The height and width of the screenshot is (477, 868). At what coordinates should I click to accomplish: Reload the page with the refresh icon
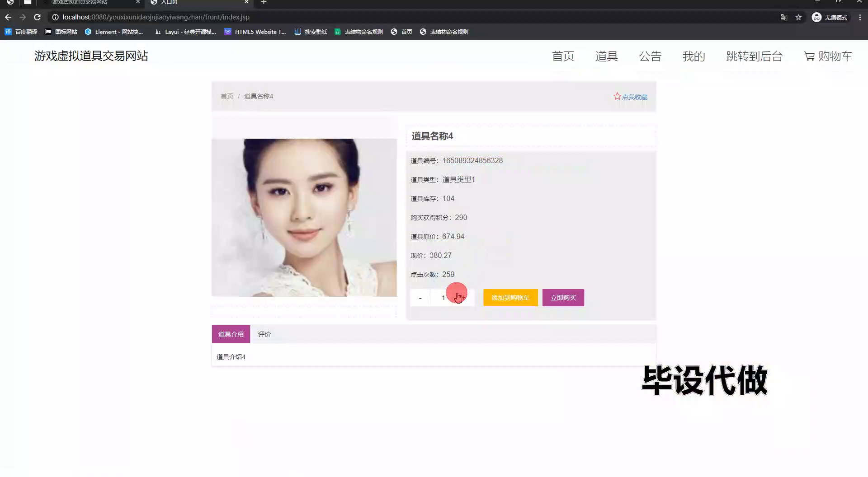38,17
